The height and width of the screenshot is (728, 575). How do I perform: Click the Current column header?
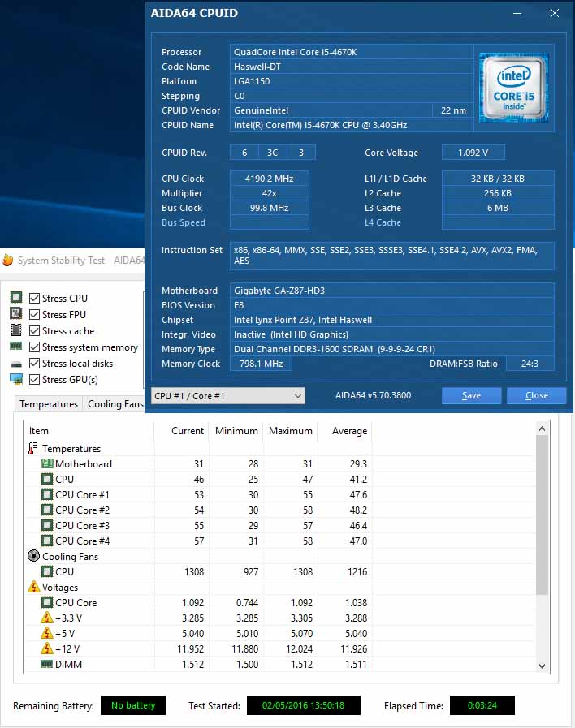coord(181,430)
